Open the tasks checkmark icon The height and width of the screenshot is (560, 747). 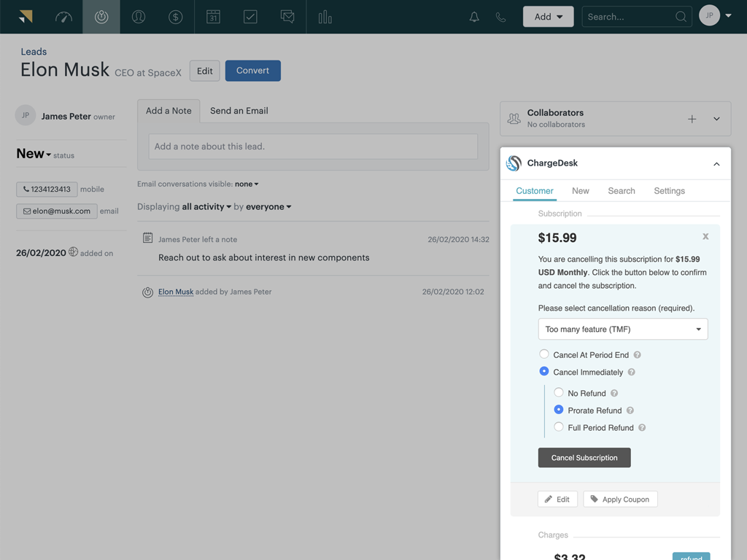tap(250, 17)
